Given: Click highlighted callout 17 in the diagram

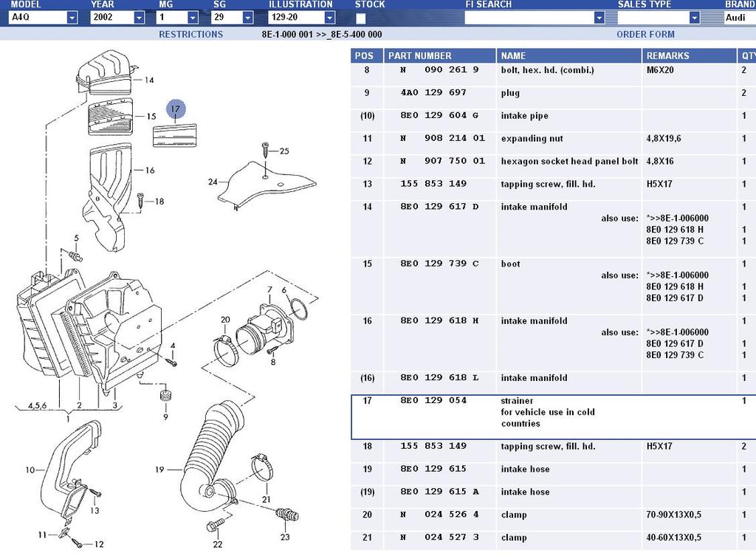Looking at the screenshot, I should point(175,109).
